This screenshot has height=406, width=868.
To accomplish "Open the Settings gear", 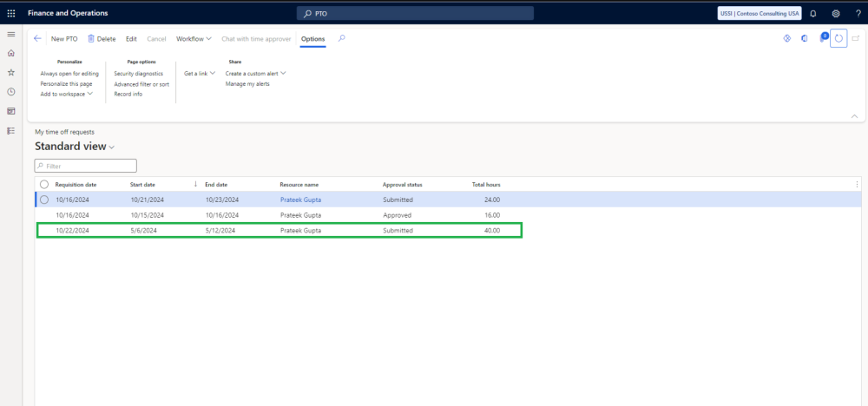I will pos(836,13).
